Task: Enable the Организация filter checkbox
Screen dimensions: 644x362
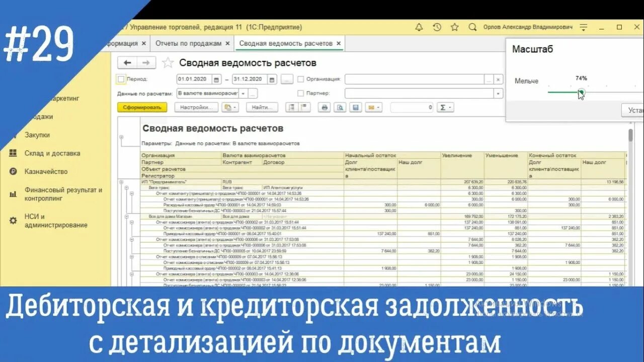Action: [x=301, y=79]
